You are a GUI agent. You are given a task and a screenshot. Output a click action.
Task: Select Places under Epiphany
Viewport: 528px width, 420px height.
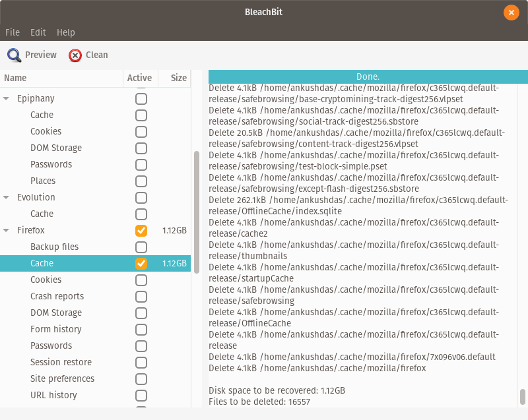point(95,181)
